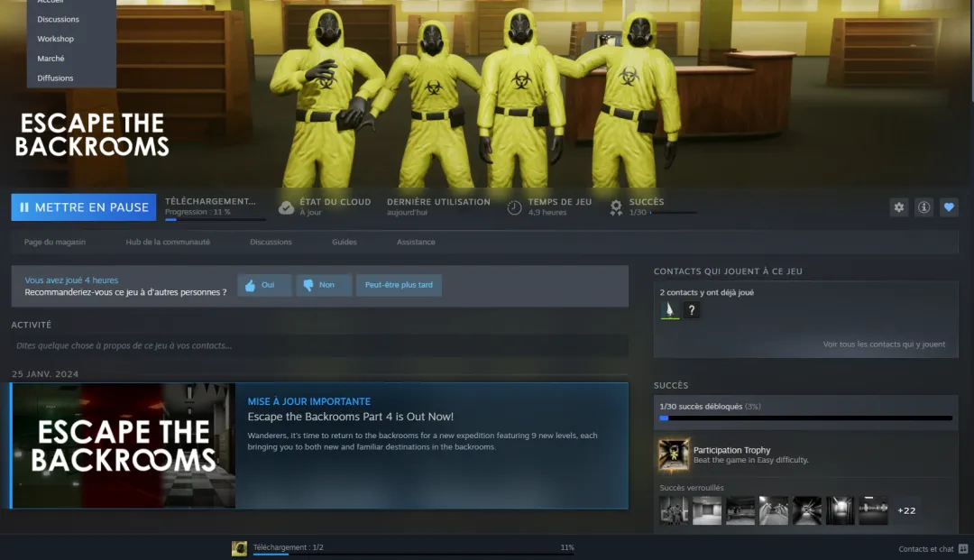
Task: Open Hub de la communauté tab
Action: [168, 242]
